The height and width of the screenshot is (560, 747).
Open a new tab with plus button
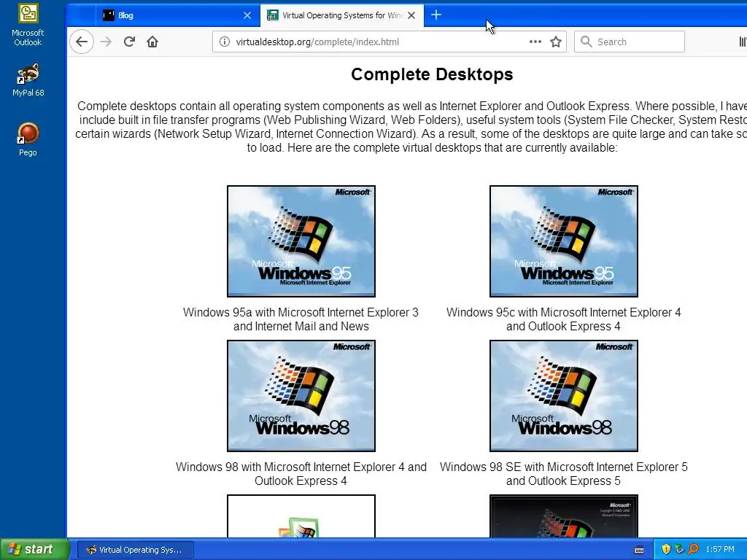coord(436,15)
